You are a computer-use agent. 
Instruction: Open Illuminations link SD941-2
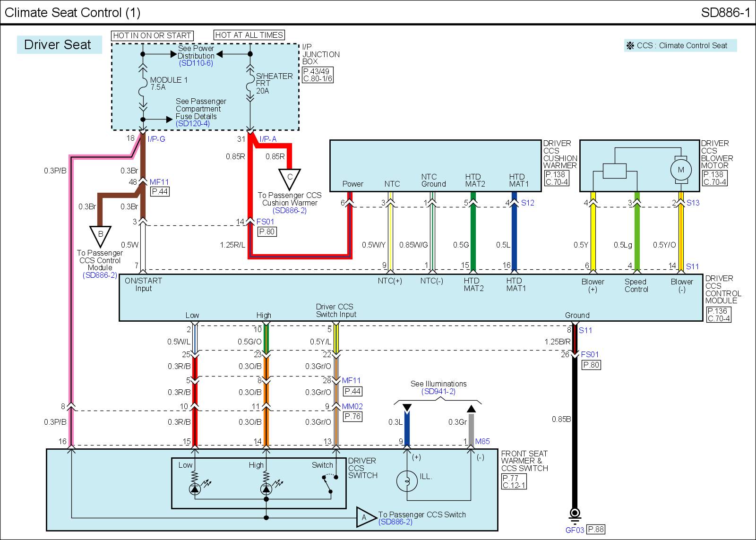tap(438, 391)
